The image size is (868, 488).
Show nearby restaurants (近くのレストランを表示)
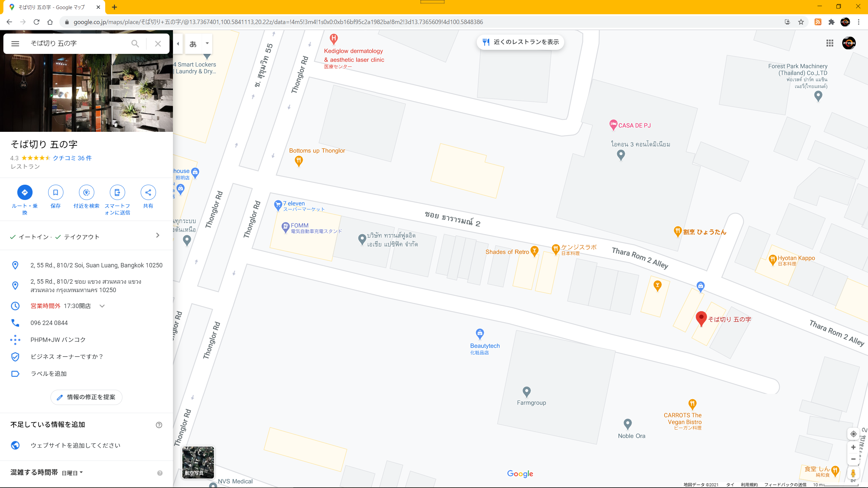point(520,42)
